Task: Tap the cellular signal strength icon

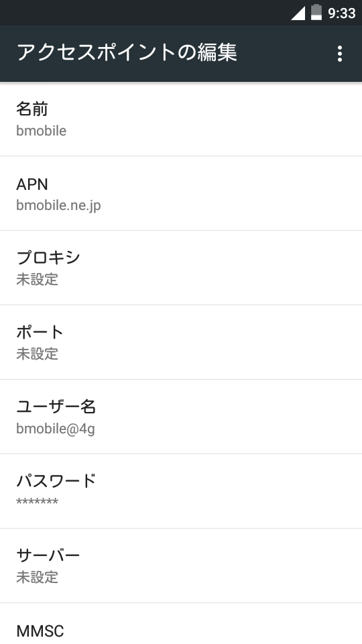Action: pyautogui.click(x=298, y=13)
